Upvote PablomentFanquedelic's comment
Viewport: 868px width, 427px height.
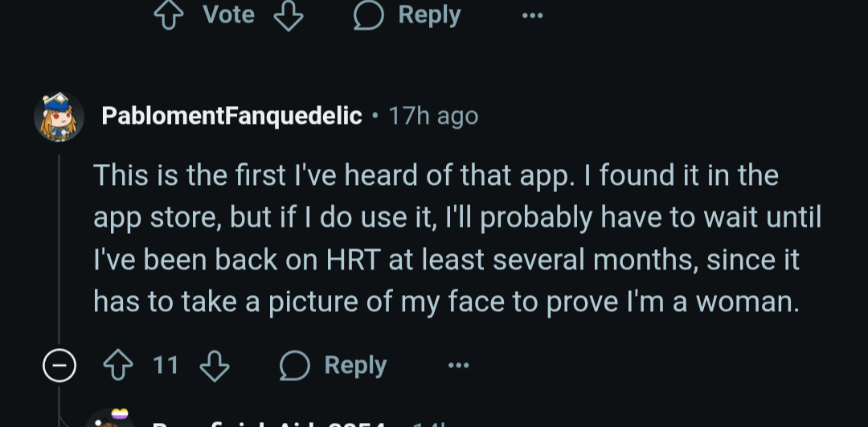(118, 366)
